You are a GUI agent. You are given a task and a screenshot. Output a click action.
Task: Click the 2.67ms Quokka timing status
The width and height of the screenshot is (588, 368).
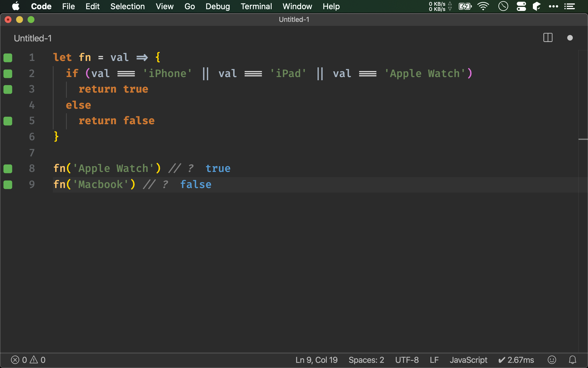tap(516, 360)
